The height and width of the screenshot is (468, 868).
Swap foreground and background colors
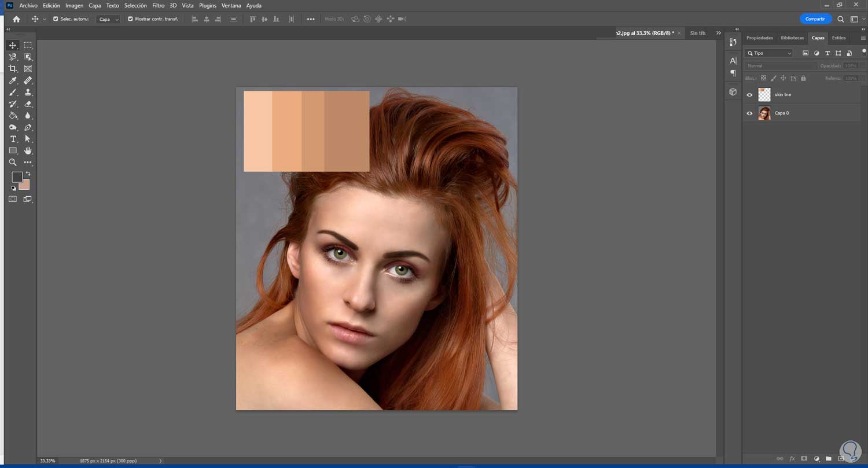click(28, 174)
